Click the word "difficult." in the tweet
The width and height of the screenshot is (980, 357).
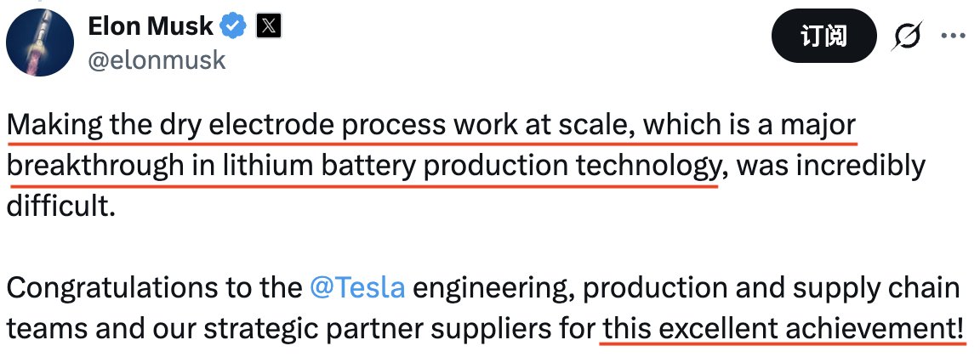click(60, 205)
